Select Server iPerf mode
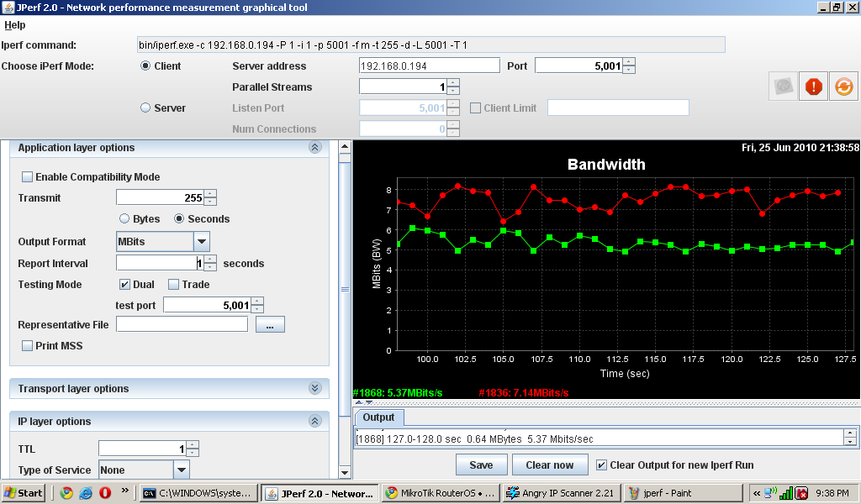Image resolution: width=861 pixels, height=504 pixels. pyautogui.click(x=145, y=108)
